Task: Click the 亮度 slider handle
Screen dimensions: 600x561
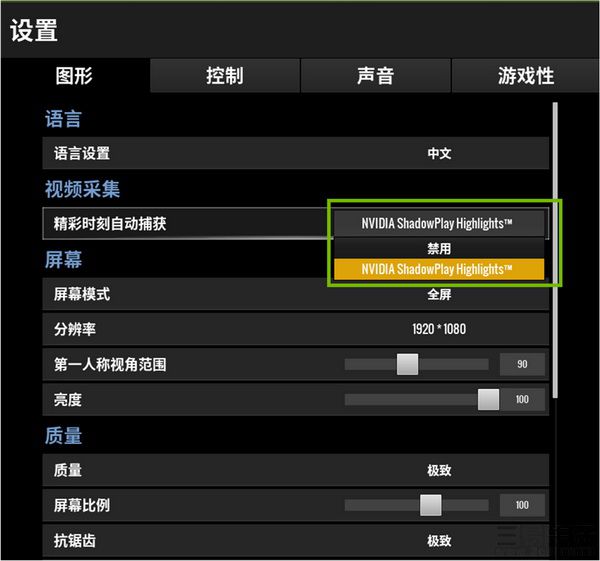Action: click(488, 400)
